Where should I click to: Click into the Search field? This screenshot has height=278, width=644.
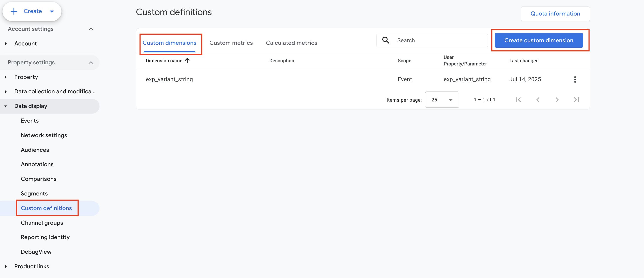coord(440,40)
